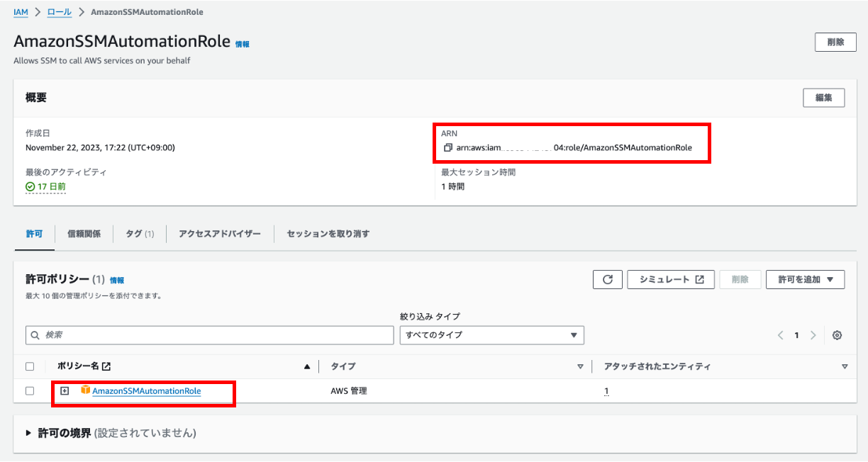Go to the IAM breadcrumb link

click(21, 12)
